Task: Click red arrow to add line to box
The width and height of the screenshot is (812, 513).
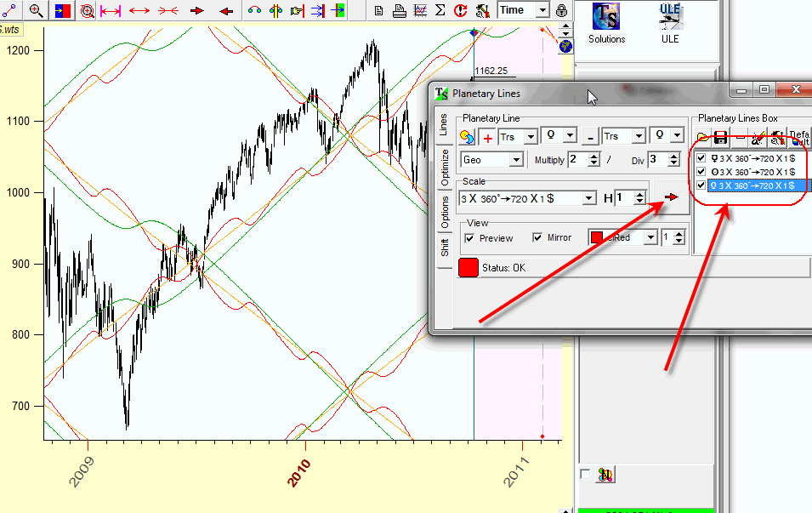Action: pyautogui.click(x=672, y=197)
